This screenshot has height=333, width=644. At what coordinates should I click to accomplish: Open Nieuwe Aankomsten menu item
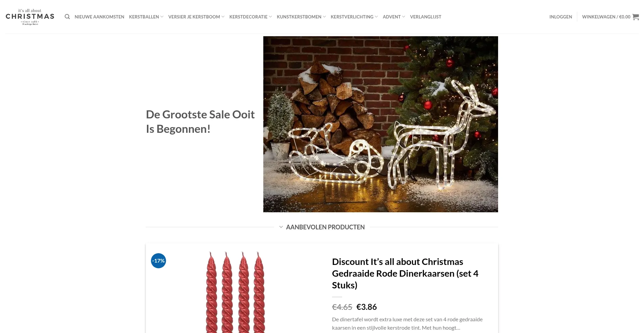(99, 17)
